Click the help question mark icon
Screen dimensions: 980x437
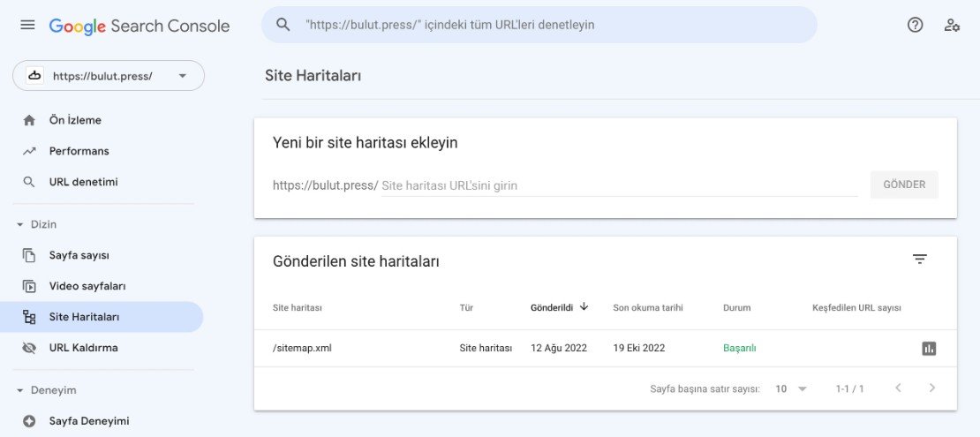coord(916,25)
